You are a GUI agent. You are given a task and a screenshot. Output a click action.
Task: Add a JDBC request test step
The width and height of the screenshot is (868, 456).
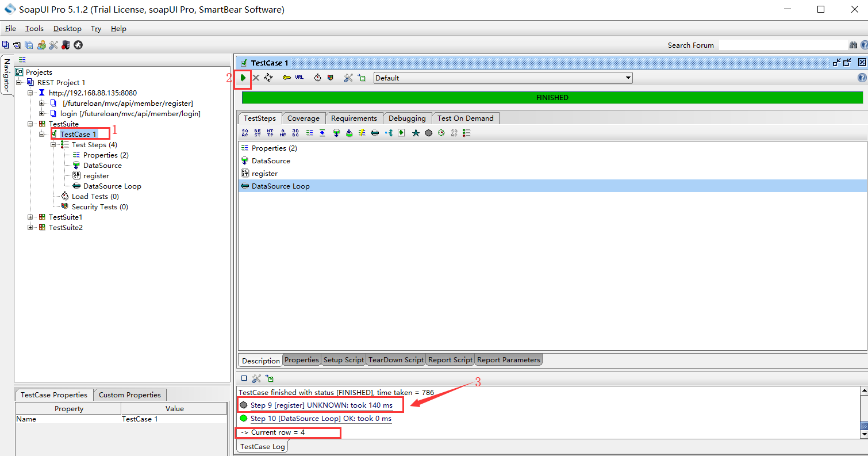[x=295, y=133]
